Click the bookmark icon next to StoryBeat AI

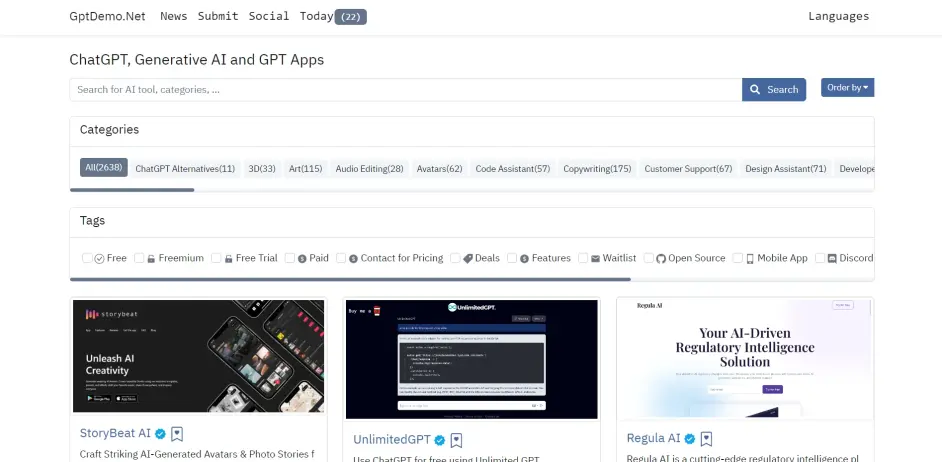pyautogui.click(x=177, y=434)
